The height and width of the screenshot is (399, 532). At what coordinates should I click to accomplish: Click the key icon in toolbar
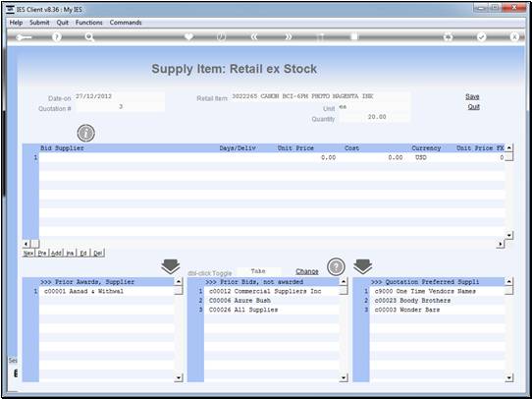pos(24,37)
